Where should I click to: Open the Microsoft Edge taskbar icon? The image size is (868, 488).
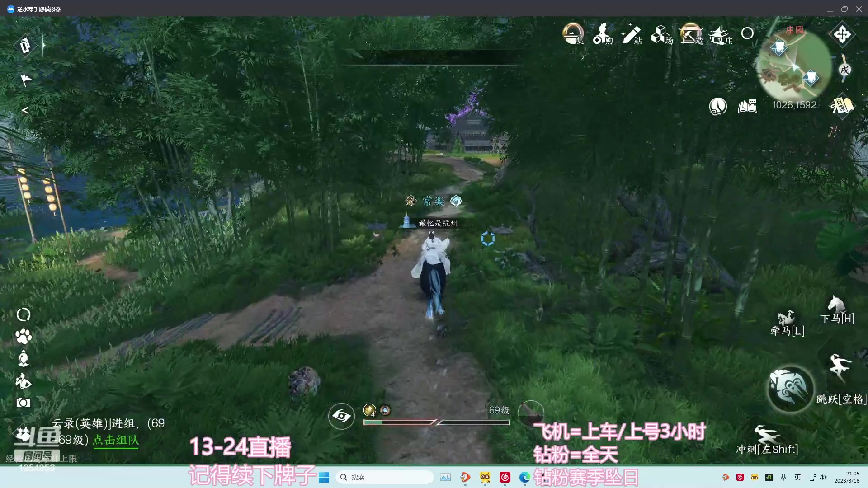pyautogui.click(x=525, y=477)
